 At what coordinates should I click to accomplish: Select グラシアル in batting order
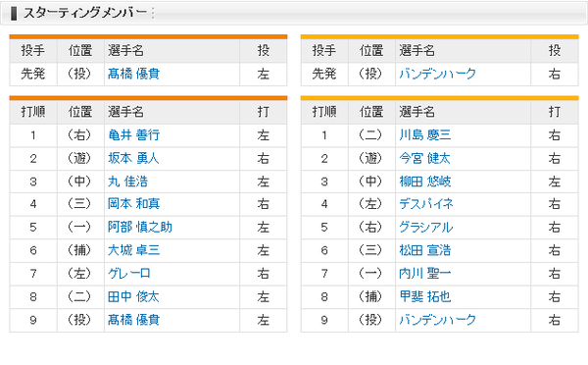(426, 228)
